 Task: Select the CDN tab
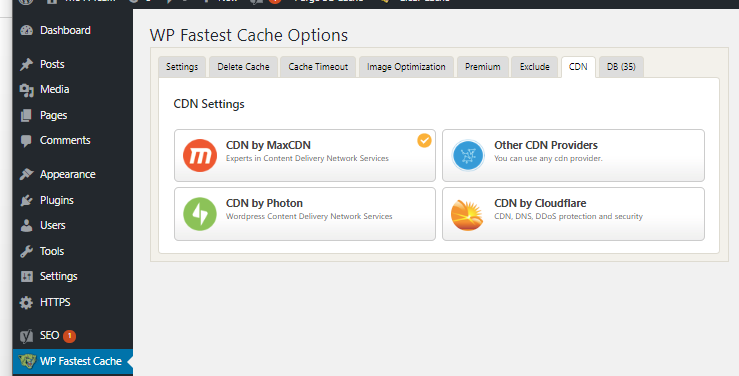click(x=578, y=67)
